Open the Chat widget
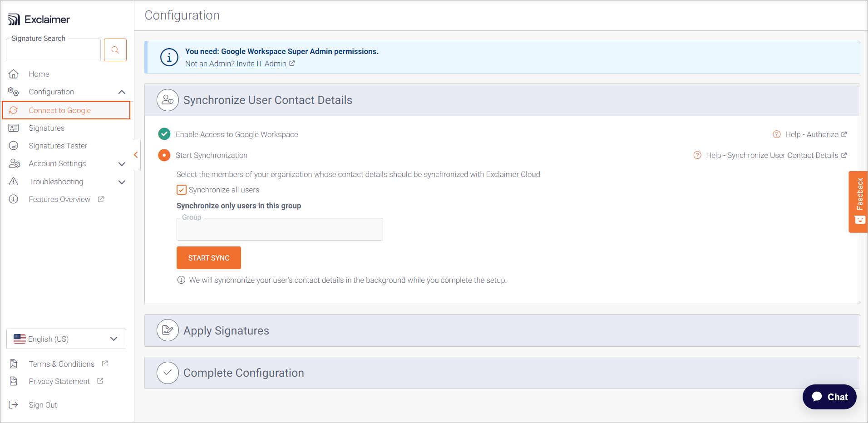868x423 pixels. tap(829, 397)
